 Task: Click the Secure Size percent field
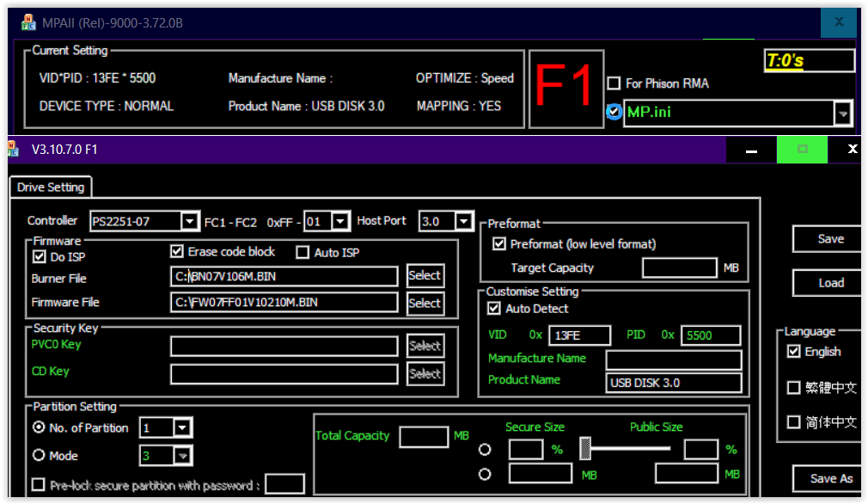(526, 450)
